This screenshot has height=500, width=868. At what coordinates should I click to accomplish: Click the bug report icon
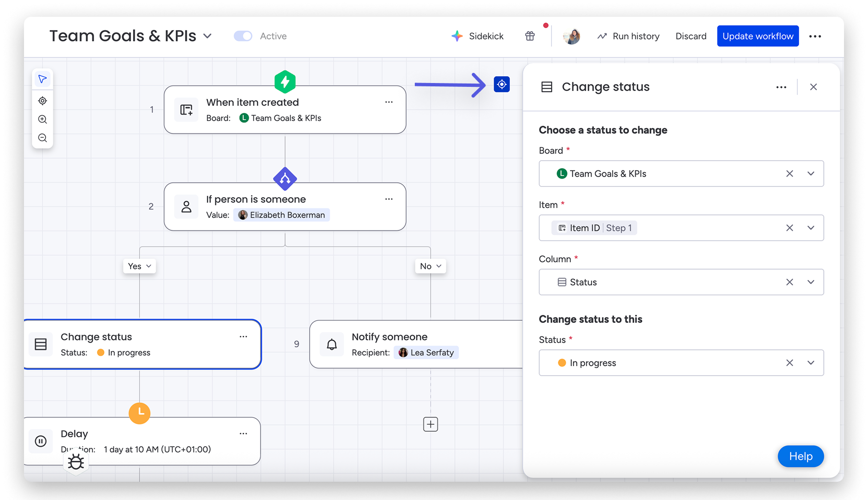click(76, 462)
